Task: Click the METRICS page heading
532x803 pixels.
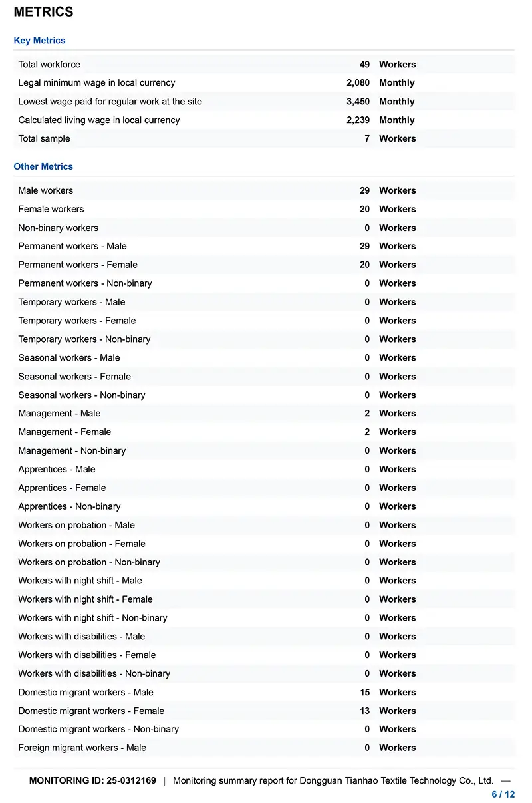Action: pos(43,12)
